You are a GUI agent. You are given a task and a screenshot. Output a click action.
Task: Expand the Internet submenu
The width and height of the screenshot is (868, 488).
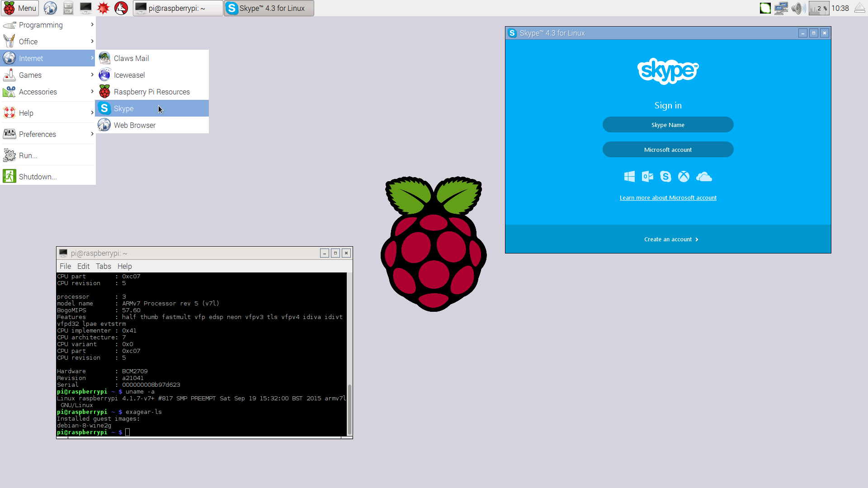click(x=48, y=58)
